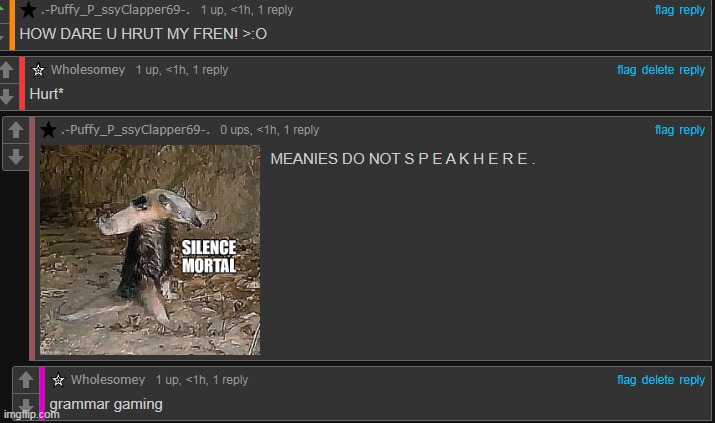Screen dimensions: 715x423
Task: Upvote the "grammar gaming" comment
Action: tap(25, 381)
